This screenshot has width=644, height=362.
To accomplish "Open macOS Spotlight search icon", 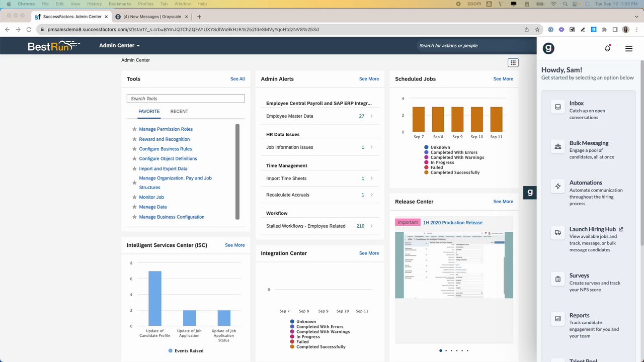I will (567, 4).
